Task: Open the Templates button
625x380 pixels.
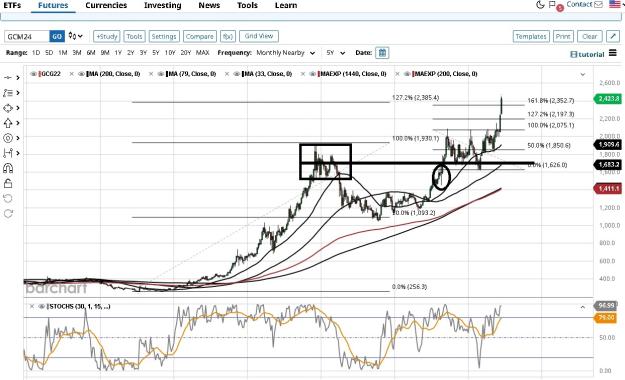Action: tap(531, 36)
